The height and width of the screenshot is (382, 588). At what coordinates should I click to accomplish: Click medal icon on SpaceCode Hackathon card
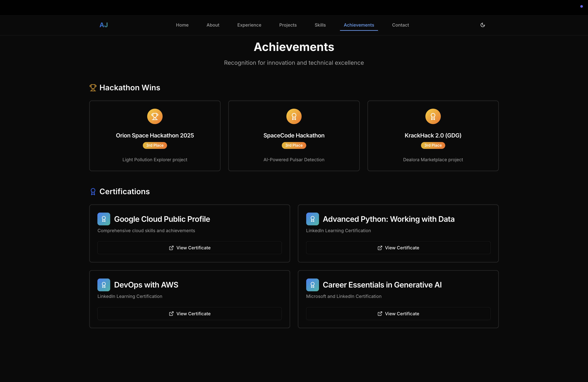click(294, 116)
